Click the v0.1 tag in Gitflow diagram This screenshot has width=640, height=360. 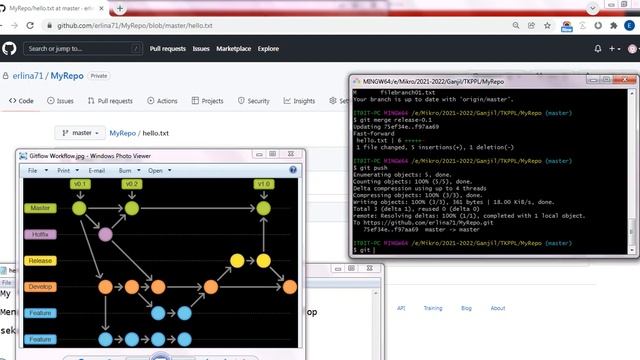tap(80, 184)
